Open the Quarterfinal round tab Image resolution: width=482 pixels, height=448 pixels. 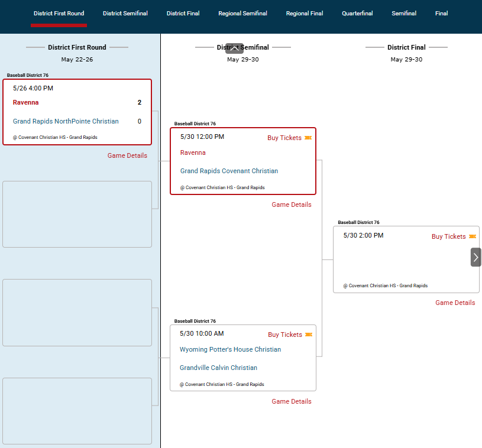pos(357,14)
